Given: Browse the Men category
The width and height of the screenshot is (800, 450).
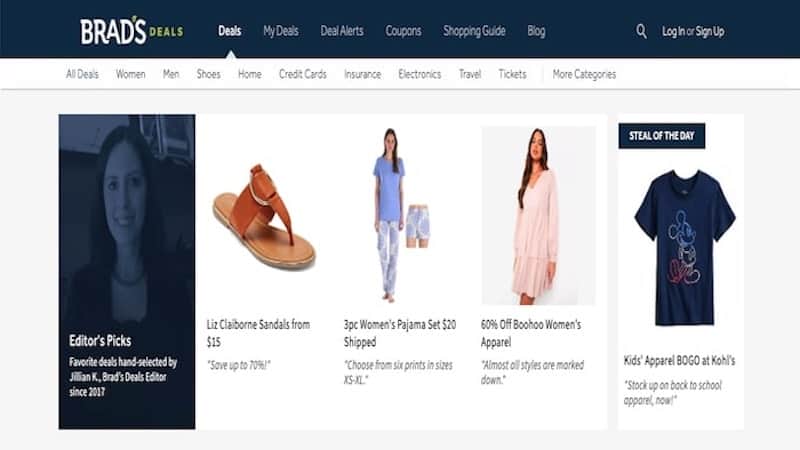Looking at the screenshot, I should pyautogui.click(x=171, y=74).
